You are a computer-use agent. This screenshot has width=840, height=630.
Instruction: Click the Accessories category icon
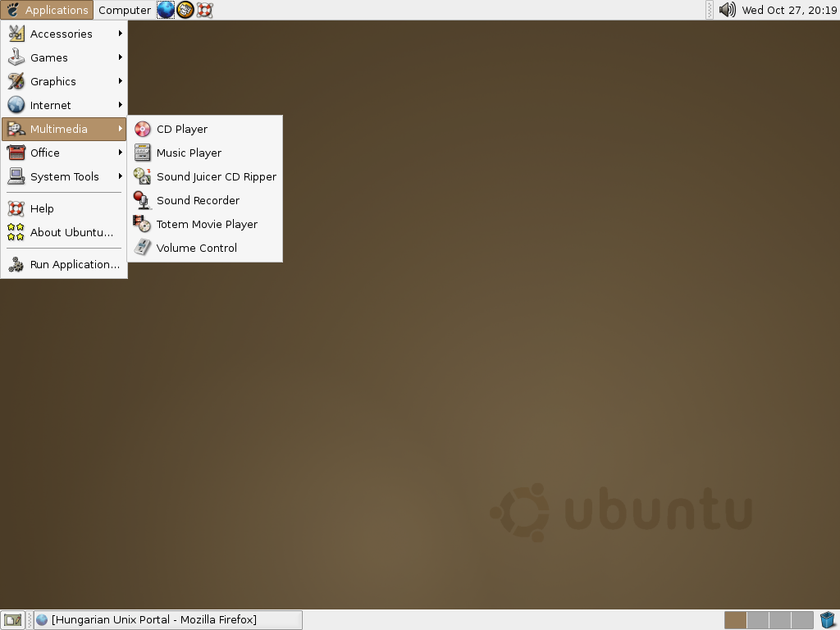click(x=16, y=34)
